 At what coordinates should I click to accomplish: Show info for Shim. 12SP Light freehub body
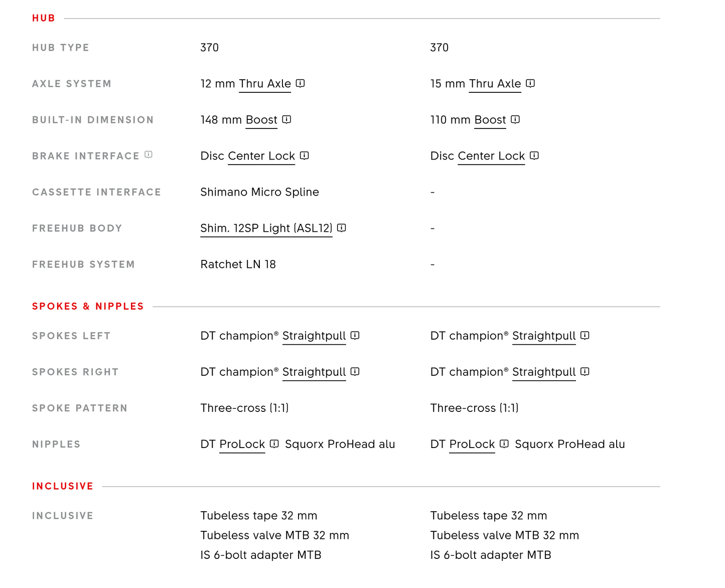[342, 228]
